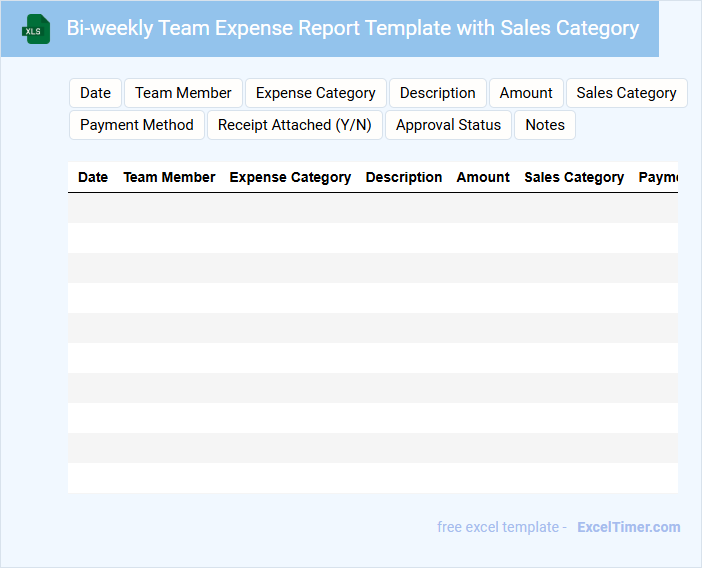Viewport: 702px width, 568px height.
Task: Click the Approval Status tag
Action: [x=448, y=125]
